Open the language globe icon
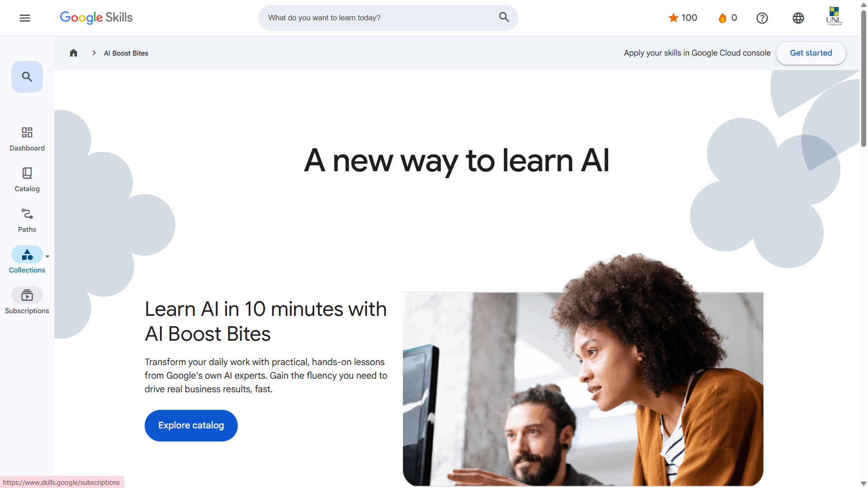Viewport: 868px width, 488px height. pyautogui.click(x=798, y=18)
